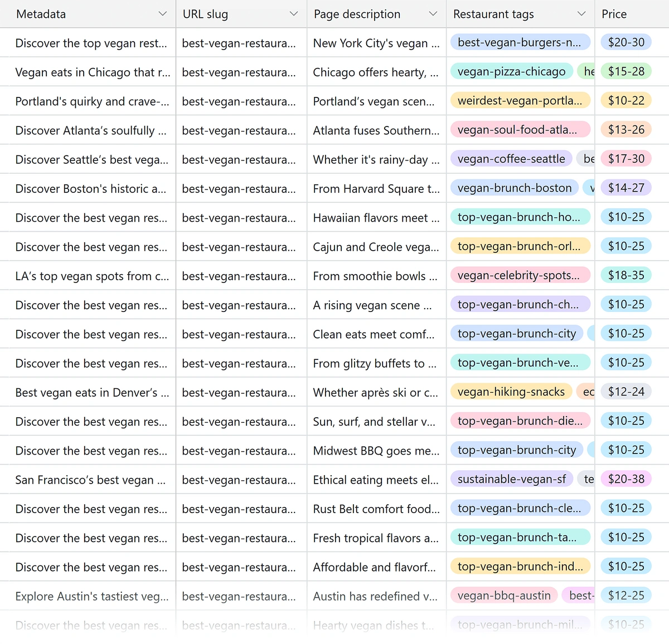Screen dimensions: 669x644
Task: Click the 'Best vegan eats in Denver's' cell
Action: pos(92,393)
